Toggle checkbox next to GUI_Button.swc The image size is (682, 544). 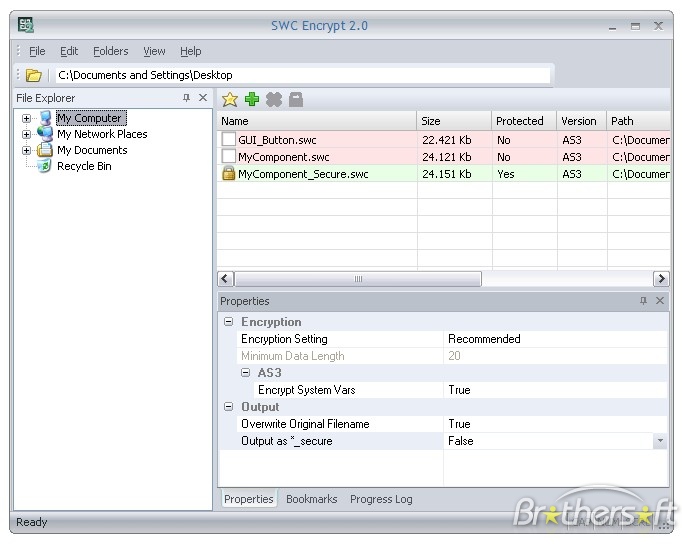coord(229,140)
